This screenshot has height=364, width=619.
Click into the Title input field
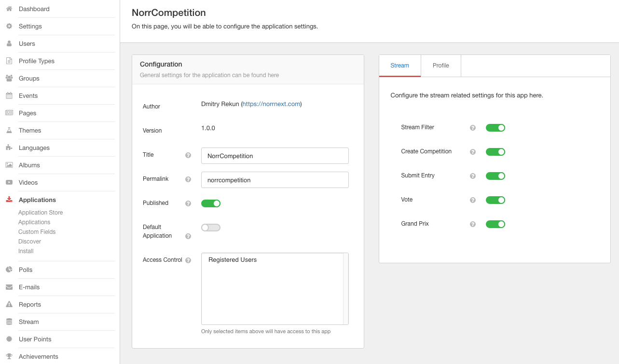tap(275, 156)
